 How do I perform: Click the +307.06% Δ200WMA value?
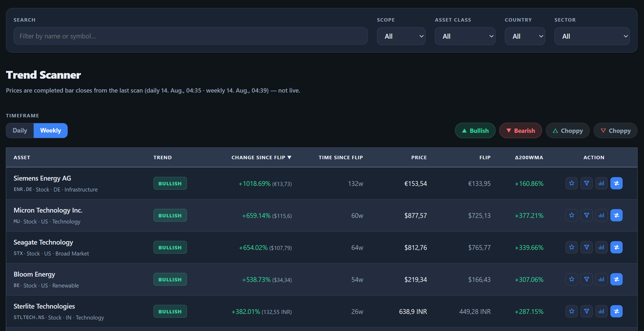tap(529, 280)
